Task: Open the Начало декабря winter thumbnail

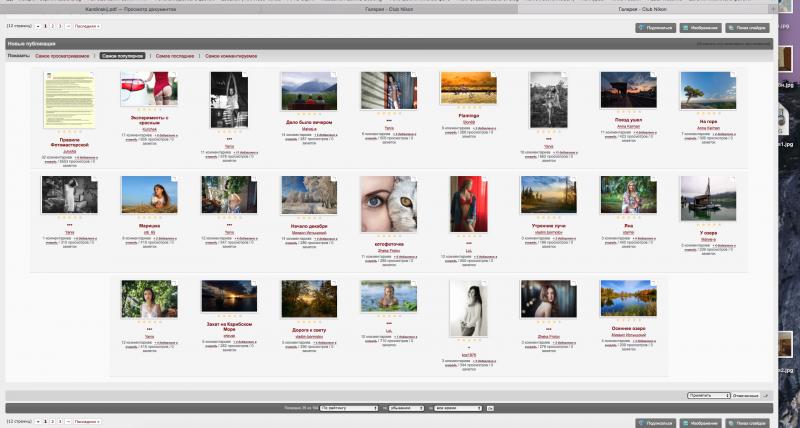Action: (x=309, y=195)
